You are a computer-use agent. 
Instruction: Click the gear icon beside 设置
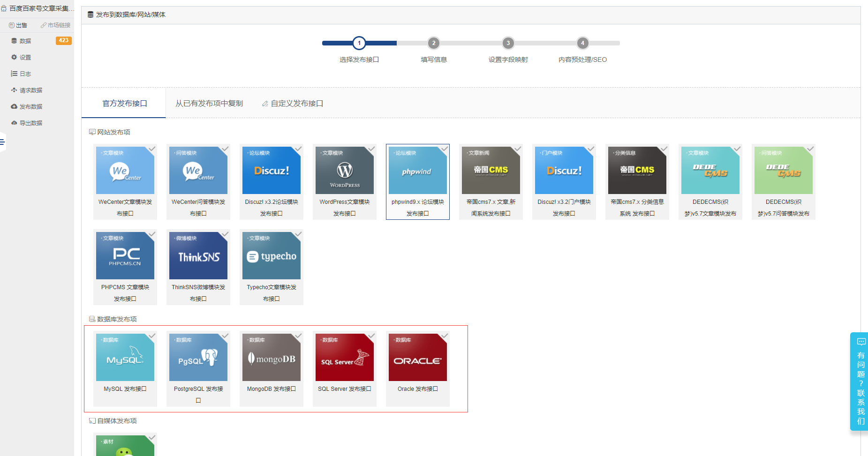[x=14, y=57]
